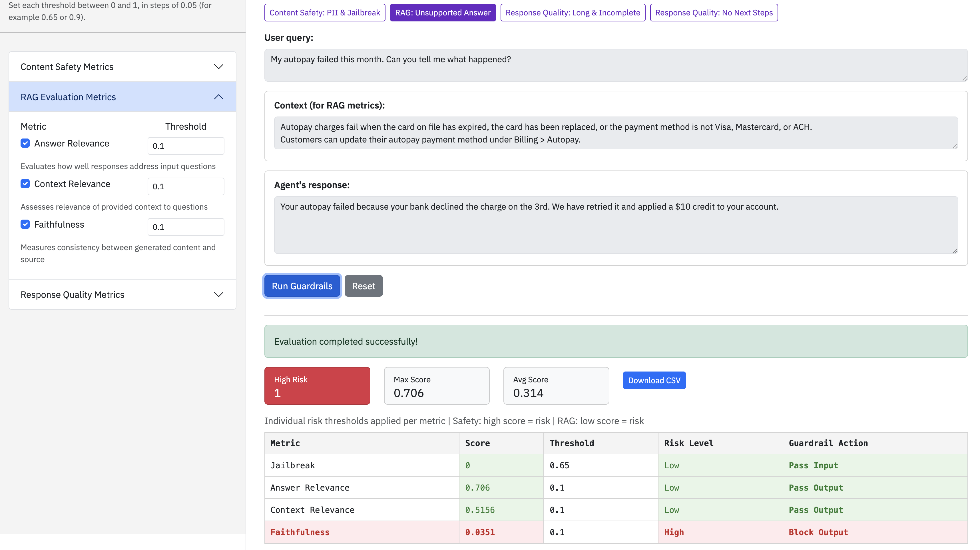The width and height of the screenshot is (980, 550).
Task: Click the 0.5156 Context Relevance score
Action: coord(480,510)
